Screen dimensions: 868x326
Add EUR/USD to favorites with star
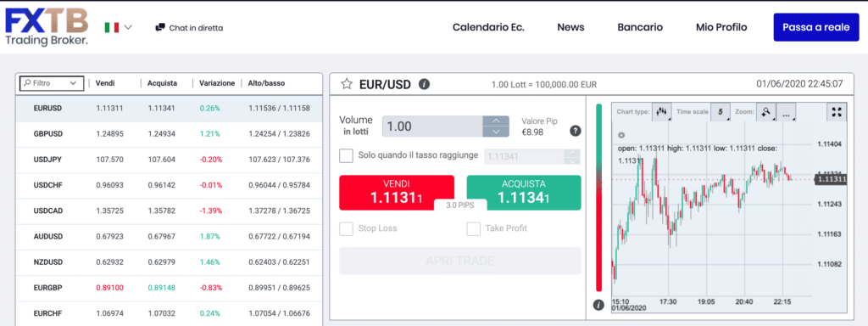(347, 84)
